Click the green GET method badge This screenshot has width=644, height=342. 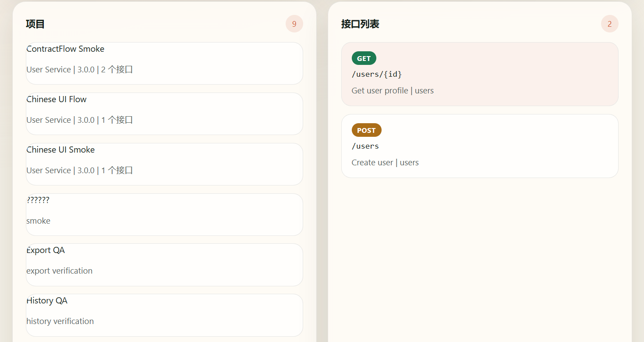point(363,58)
